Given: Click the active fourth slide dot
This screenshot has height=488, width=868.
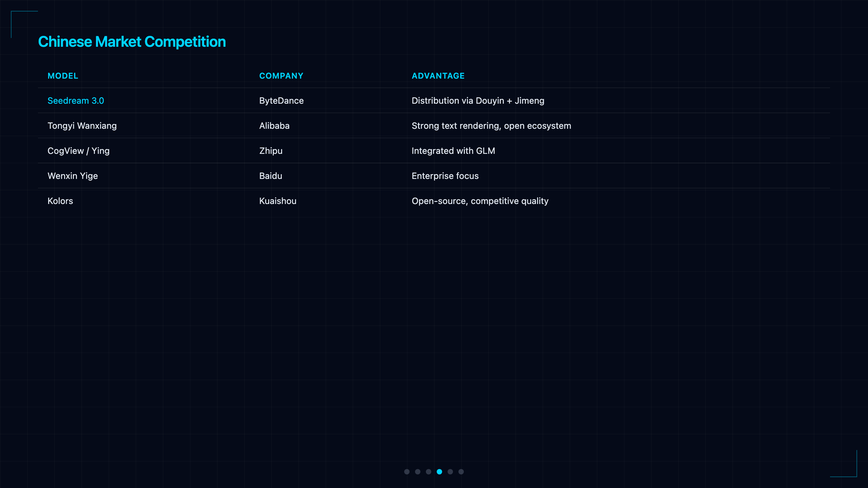Looking at the screenshot, I should coord(439,472).
